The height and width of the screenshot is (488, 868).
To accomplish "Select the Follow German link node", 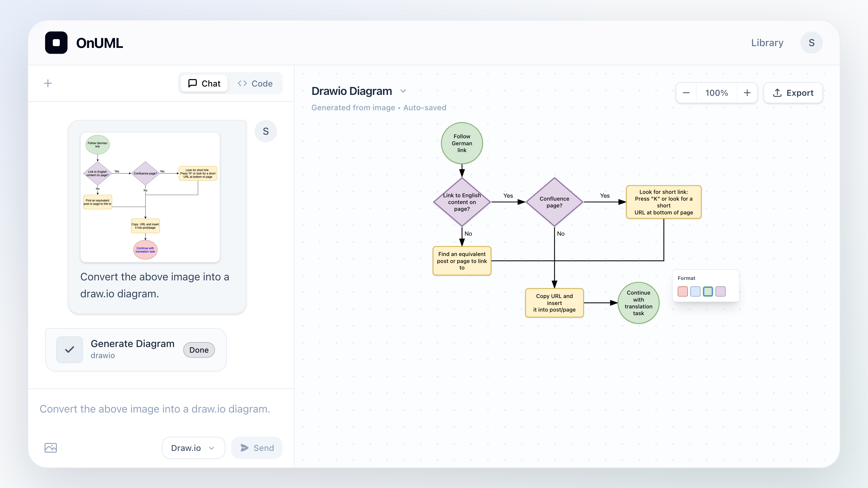I will click(x=462, y=143).
